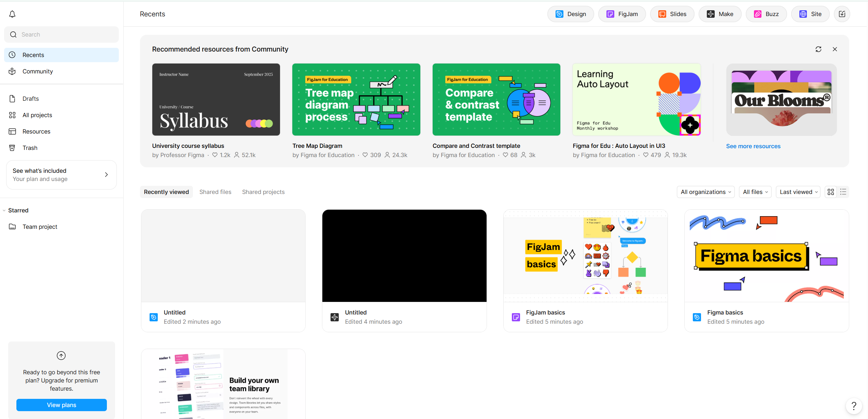Click the heart icon on Figma for Edu Auto Layout
The height and width of the screenshot is (419, 868).
(x=646, y=155)
